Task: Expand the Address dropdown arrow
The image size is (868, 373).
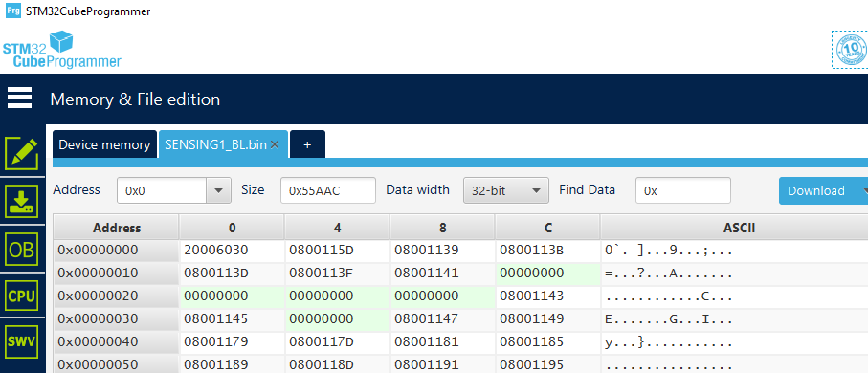Action: tap(218, 191)
